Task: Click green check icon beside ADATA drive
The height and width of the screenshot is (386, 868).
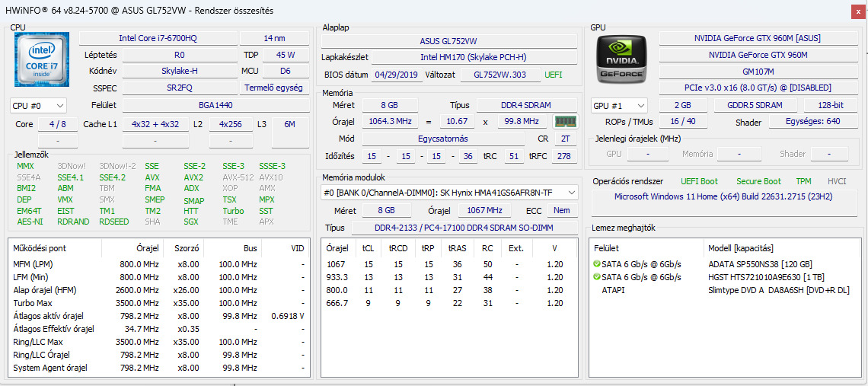Action: coord(596,264)
